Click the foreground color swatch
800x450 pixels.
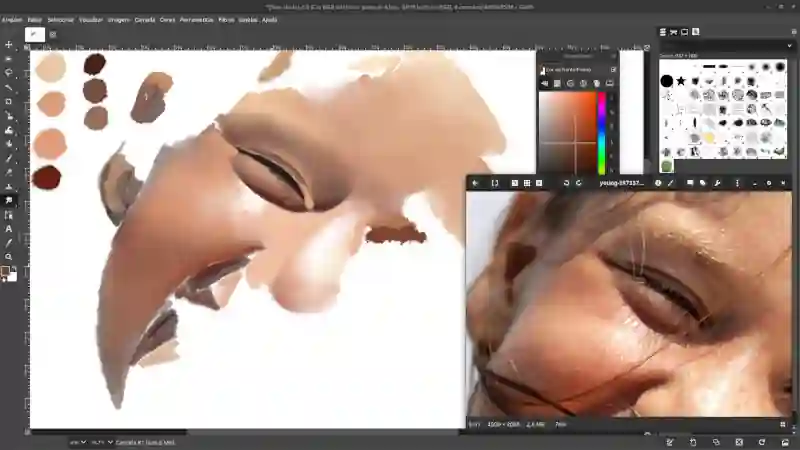pos(5,271)
